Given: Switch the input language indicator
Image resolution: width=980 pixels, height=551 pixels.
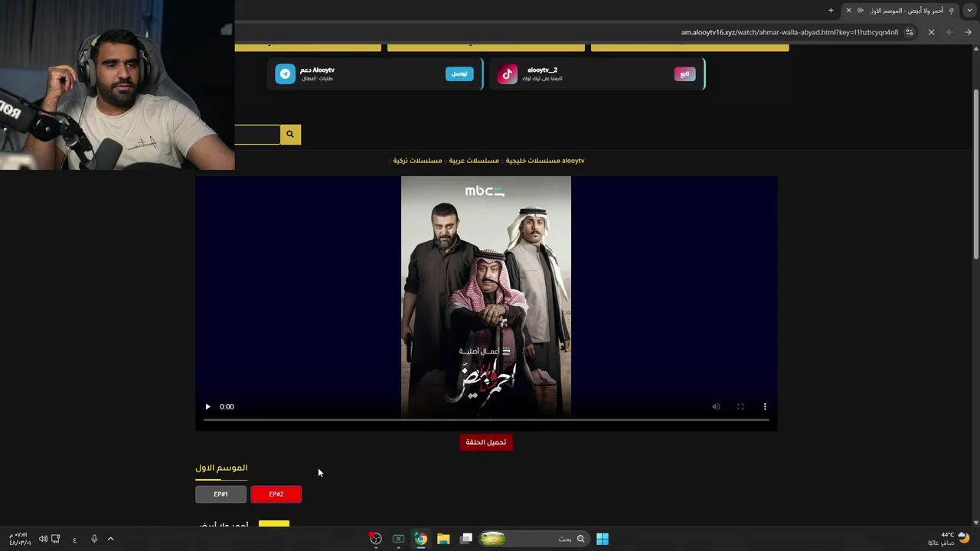Looking at the screenshot, I should (x=74, y=540).
